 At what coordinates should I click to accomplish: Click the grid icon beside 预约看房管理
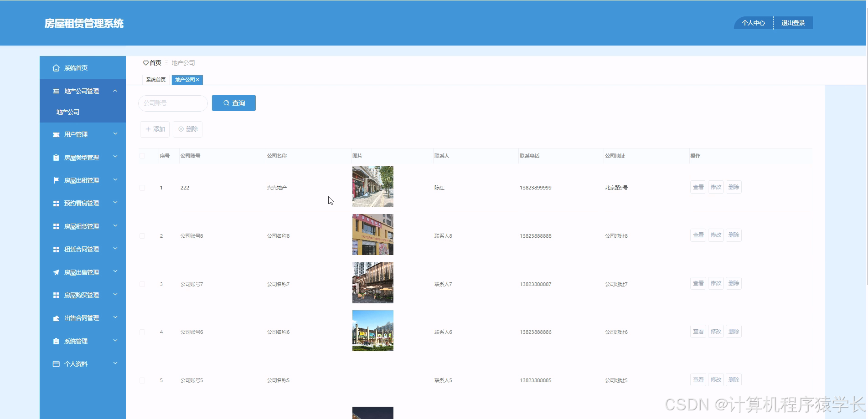56,204
